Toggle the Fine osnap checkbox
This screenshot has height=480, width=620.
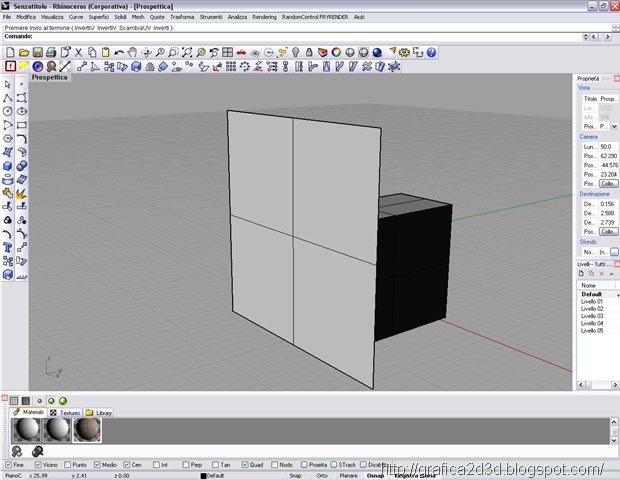pyautogui.click(x=7, y=464)
